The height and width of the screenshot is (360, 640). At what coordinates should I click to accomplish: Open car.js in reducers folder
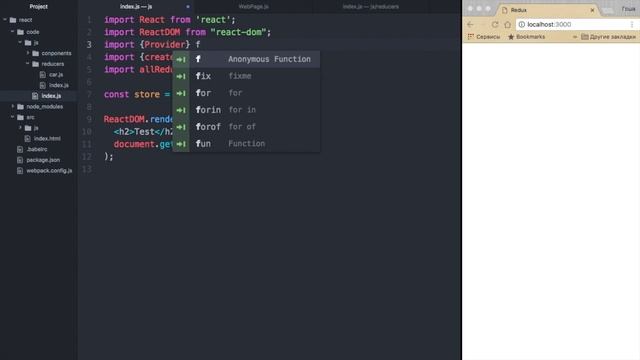56,75
